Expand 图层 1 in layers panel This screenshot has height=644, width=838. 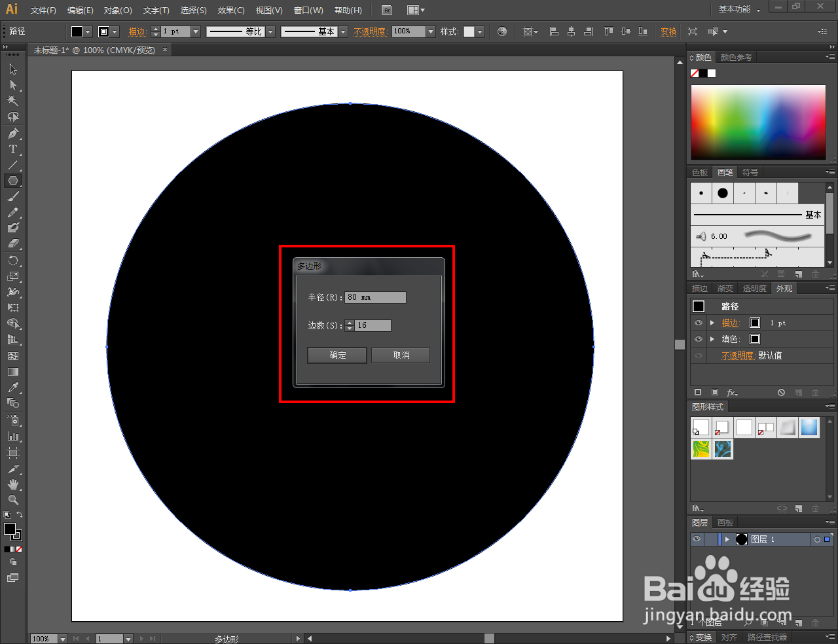click(x=727, y=539)
